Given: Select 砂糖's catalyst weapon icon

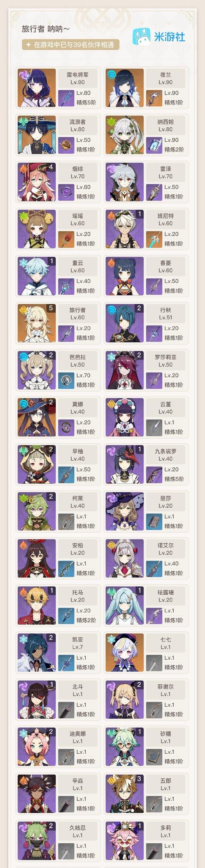Looking at the screenshot, I should tap(154, 757).
